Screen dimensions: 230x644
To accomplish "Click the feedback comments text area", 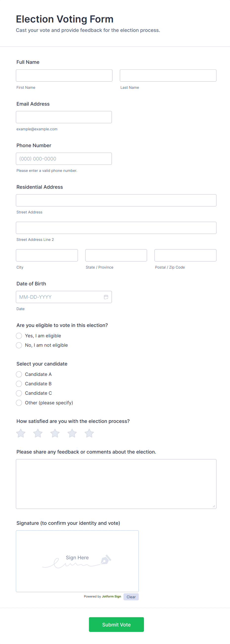I will point(116,484).
